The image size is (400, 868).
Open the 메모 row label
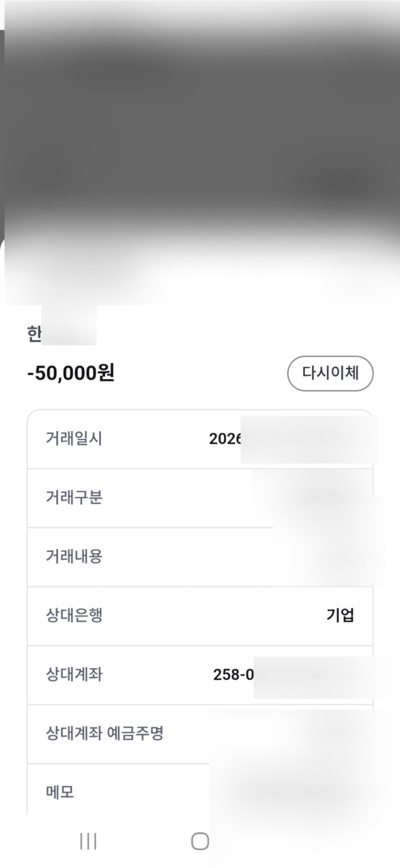pyautogui.click(x=60, y=792)
